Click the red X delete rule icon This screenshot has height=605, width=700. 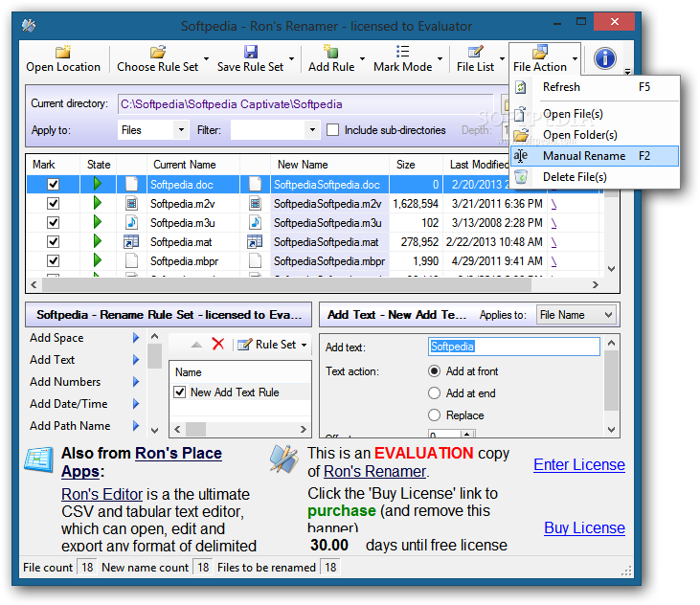[x=218, y=344]
